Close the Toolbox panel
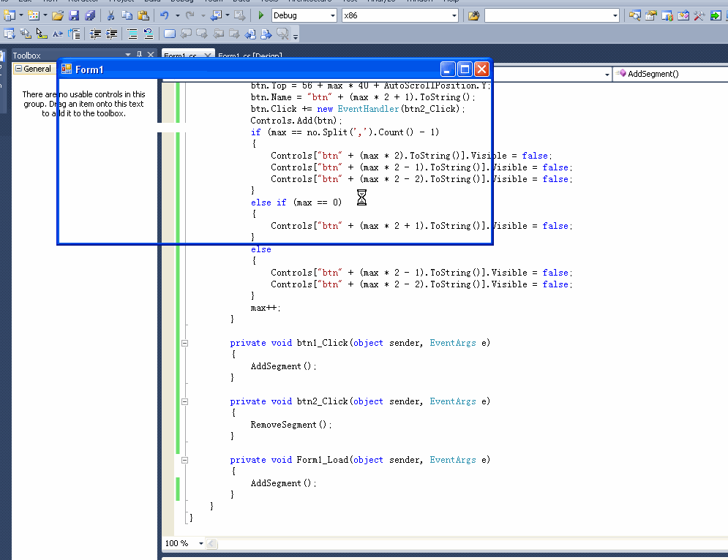 (x=151, y=55)
